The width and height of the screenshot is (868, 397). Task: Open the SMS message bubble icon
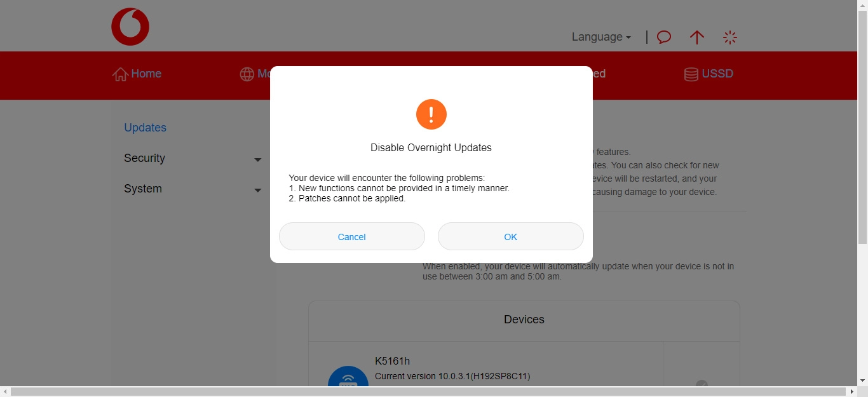664,37
